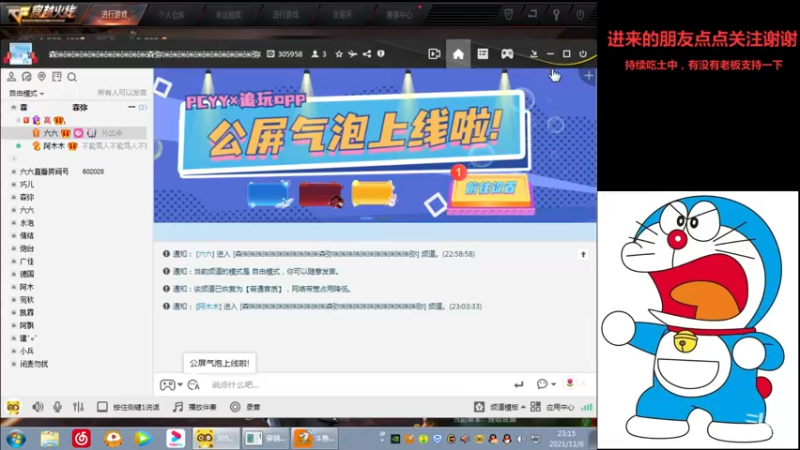Open NetEase Cloud Music from the taskbar
800x450 pixels.
point(81,438)
